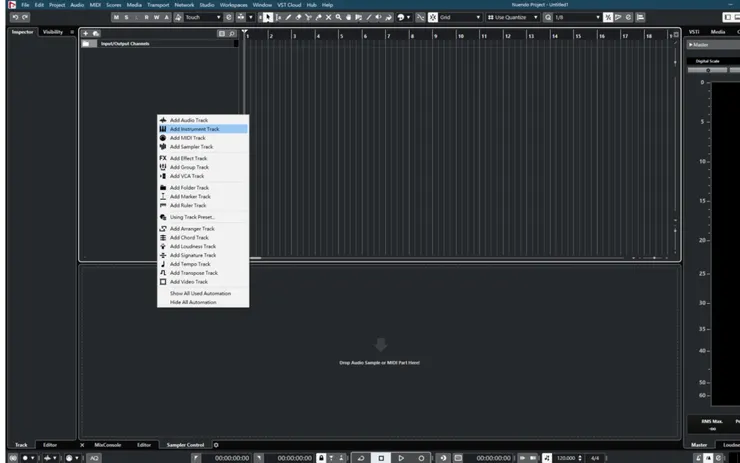The image size is (740, 463).
Task: Click the FX icon for Add Effect Track
Action: [x=163, y=158]
